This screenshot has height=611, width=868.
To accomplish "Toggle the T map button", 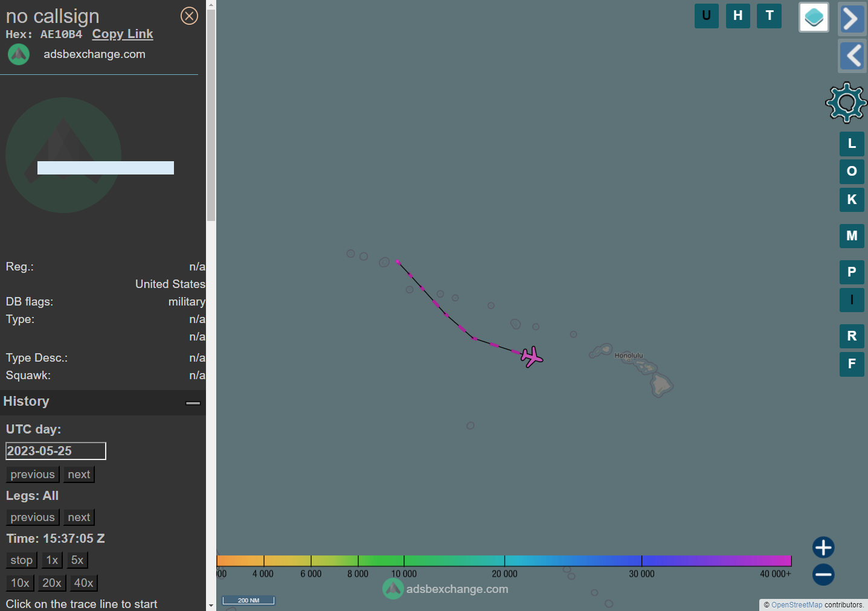I will click(x=770, y=16).
